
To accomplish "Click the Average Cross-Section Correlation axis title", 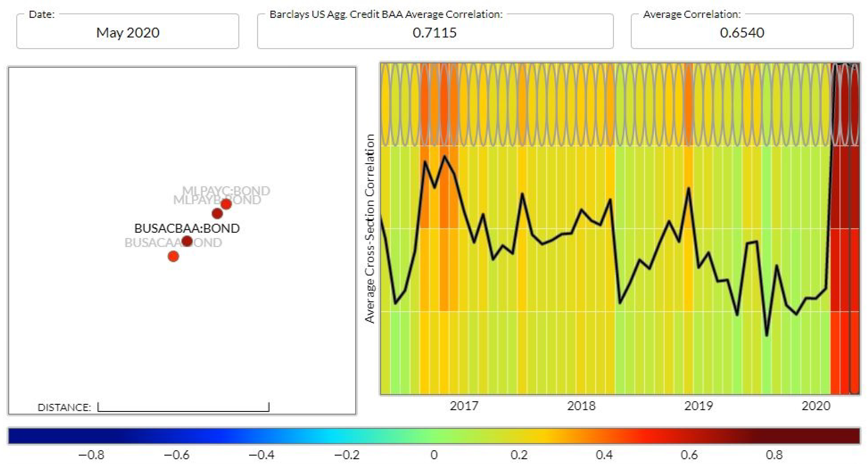I will (x=370, y=229).
